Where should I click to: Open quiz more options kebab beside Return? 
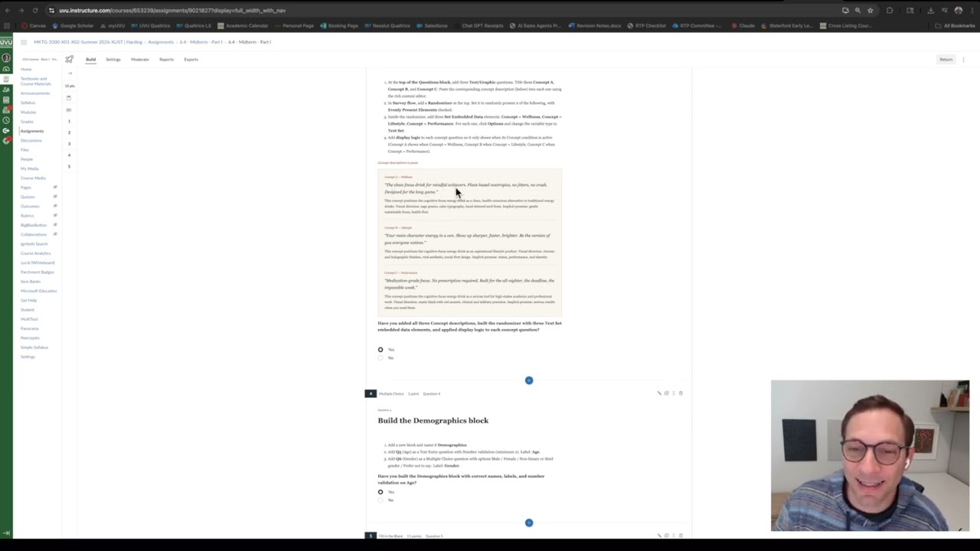pyautogui.click(x=964, y=59)
